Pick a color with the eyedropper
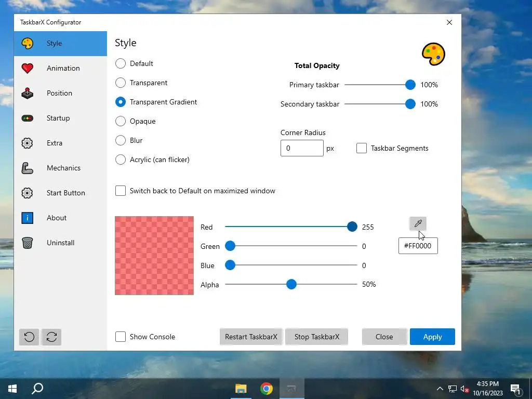Image resolution: width=532 pixels, height=399 pixels. pyautogui.click(x=418, y=223)
